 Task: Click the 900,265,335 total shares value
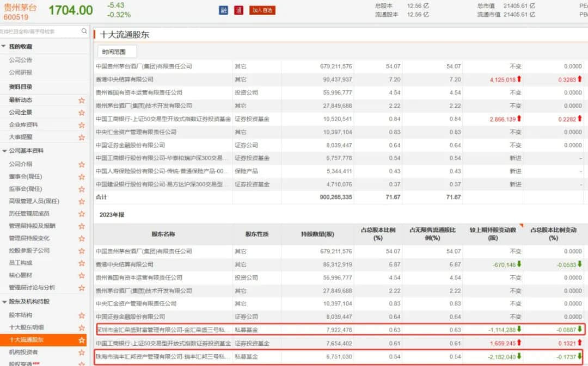click(x=336, y=197)
